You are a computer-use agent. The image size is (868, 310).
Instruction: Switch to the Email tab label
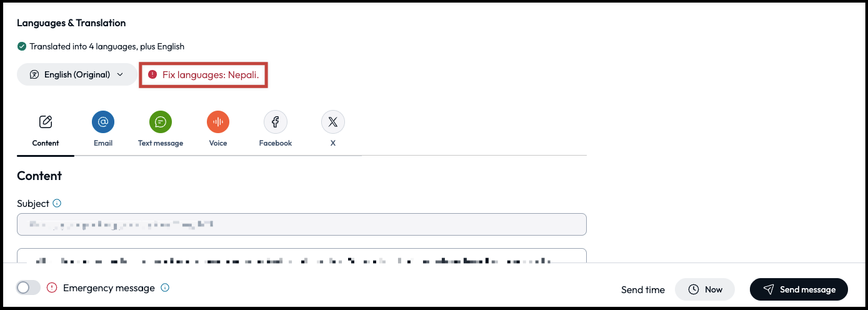(103, 143)
